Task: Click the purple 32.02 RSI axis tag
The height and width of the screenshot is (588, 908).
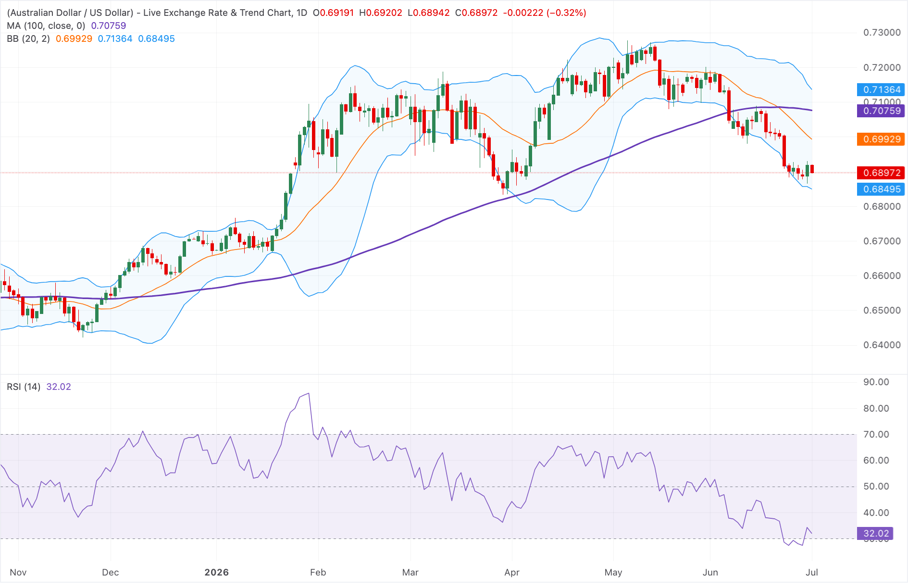Action: click(875, 534)
